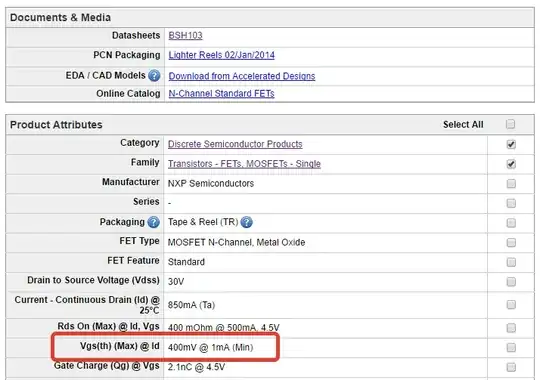The width and height of the screenshot is (540, 380).
Task: Toggle the Select All checkbox
Action: (510, 124)
